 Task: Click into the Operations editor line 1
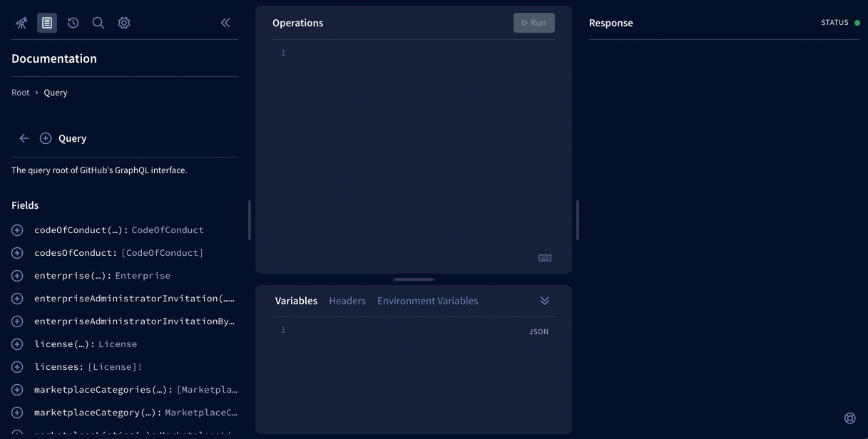pyautogui.click(x=421, y=53)
